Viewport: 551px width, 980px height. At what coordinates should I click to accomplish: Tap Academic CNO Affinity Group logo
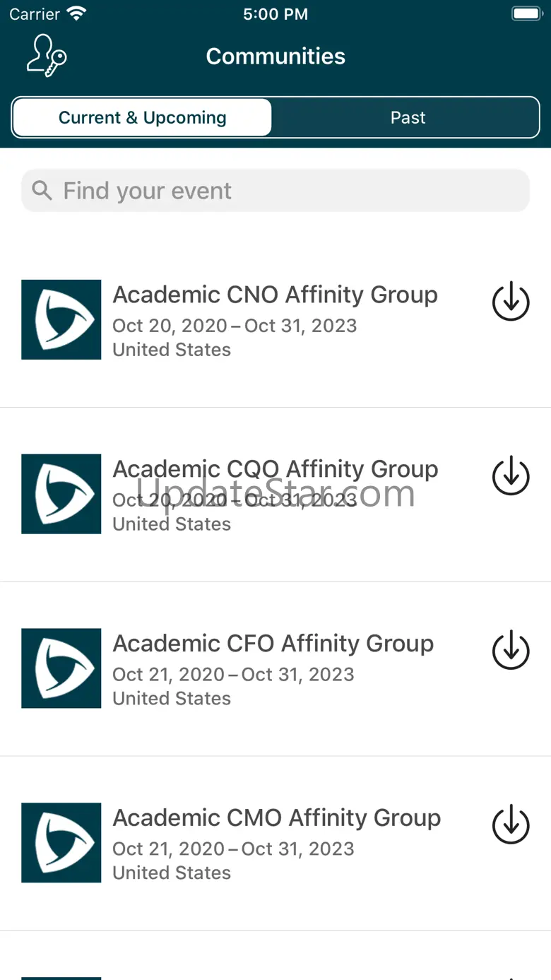(x=61, y=319)
